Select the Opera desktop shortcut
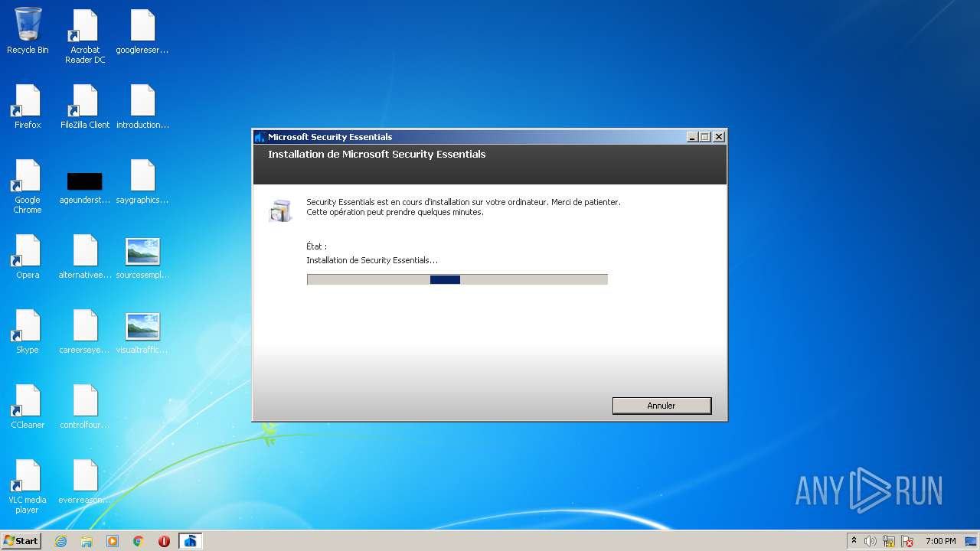 [28, 256]
